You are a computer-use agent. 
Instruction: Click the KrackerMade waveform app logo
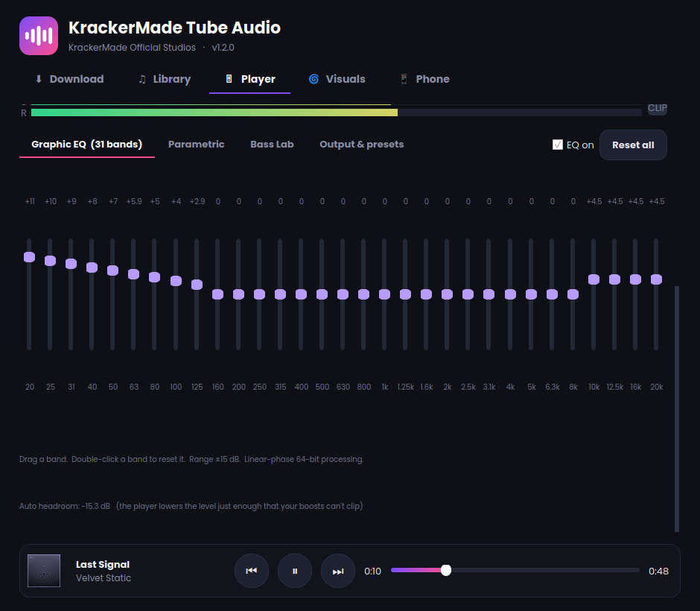39,36
